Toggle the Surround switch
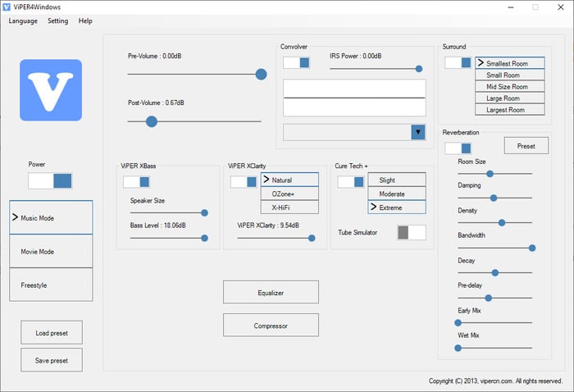Viewport: 574px width, 392px height. pos(458,62)
